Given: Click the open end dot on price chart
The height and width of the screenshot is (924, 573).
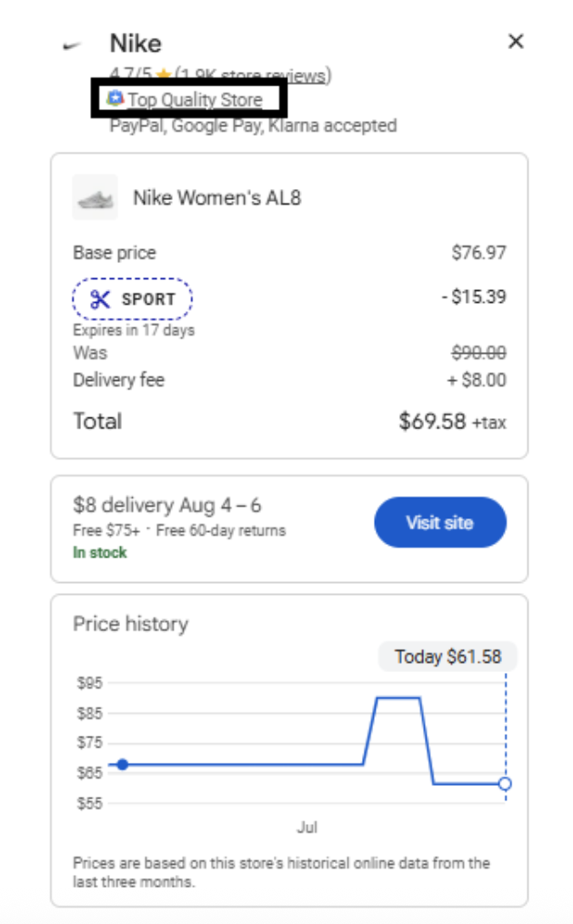Looking at the screenshot, I should coord(506,783).
